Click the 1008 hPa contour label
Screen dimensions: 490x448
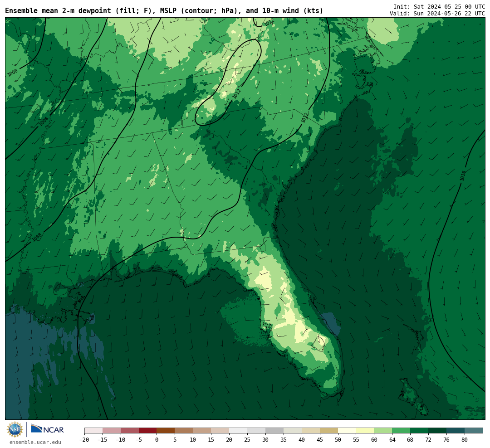point(37,238)
